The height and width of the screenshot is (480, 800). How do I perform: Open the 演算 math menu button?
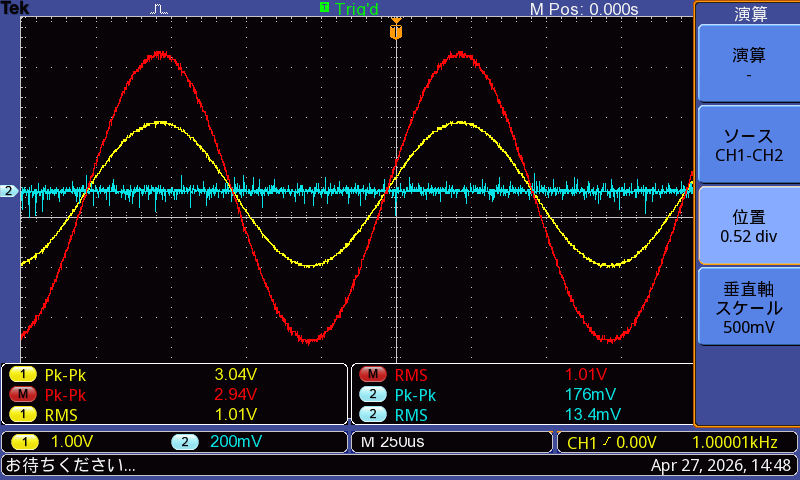click(x=748, y=64)
